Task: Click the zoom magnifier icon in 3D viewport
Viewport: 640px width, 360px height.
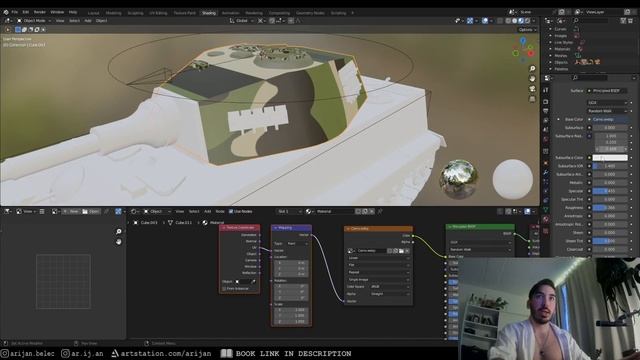Action: [532, 69]
